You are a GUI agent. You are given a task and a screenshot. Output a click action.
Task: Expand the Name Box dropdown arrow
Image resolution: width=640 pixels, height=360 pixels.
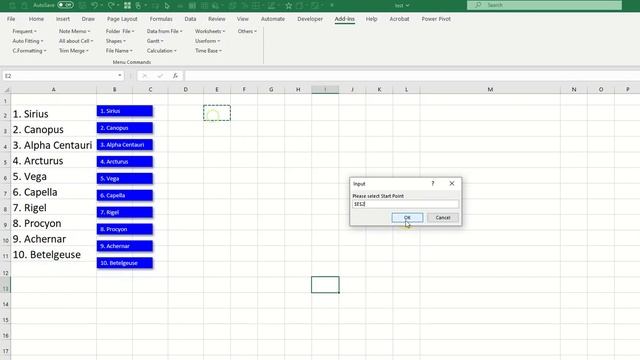pyautogui.click(x=120, y=76)
